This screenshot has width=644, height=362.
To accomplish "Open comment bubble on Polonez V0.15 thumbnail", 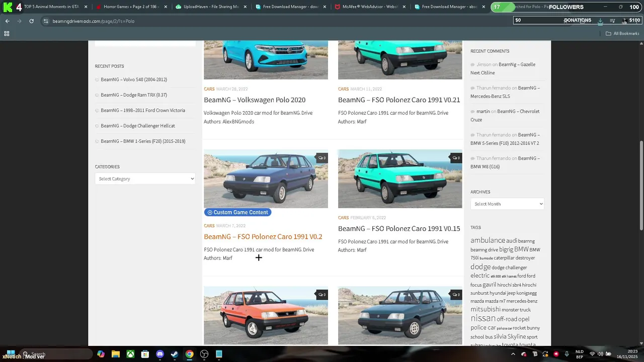I will pos(456,158).
